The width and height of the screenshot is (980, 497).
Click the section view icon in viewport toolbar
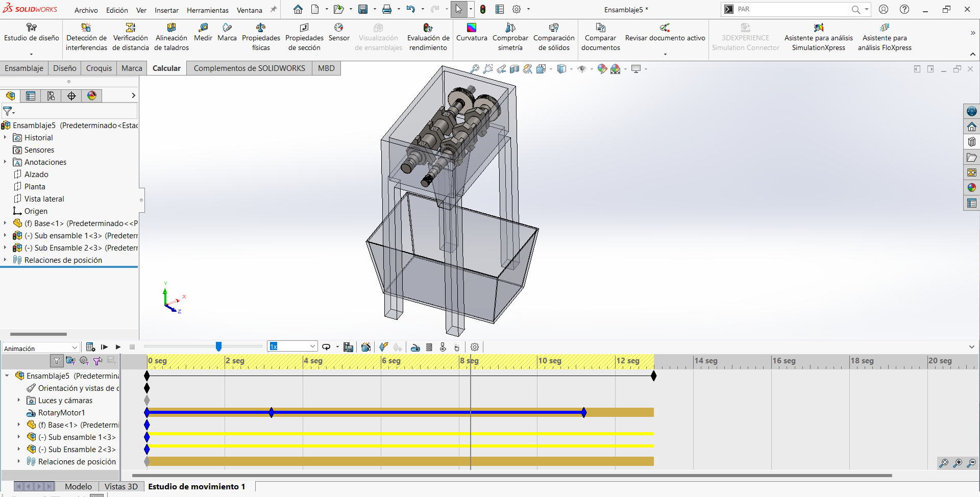(514, 69)
